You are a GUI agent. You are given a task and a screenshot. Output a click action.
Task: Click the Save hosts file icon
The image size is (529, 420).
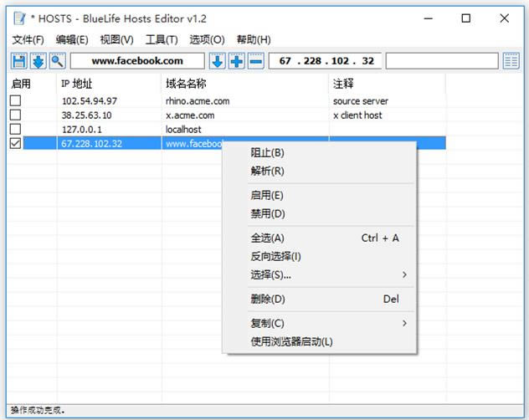pos(19,61)
